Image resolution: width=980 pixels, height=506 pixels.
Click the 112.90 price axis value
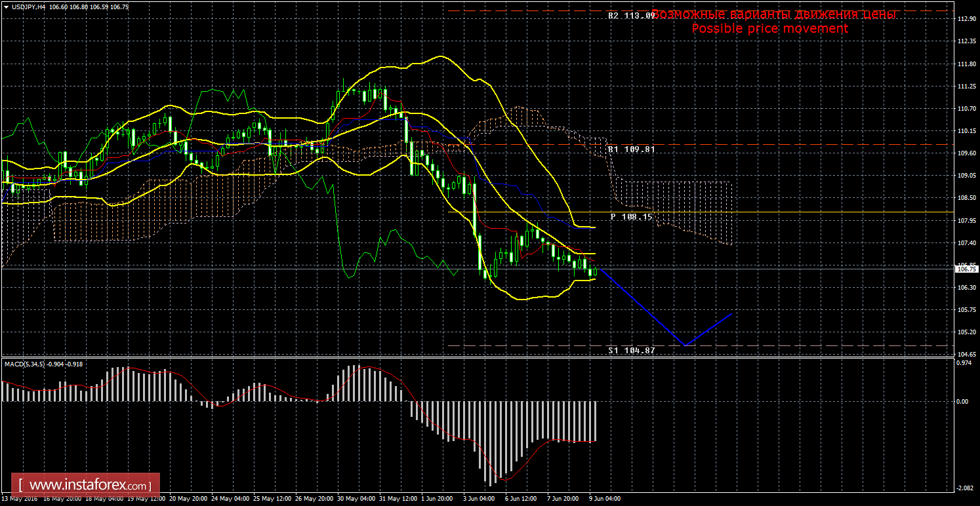pos(966,19)
